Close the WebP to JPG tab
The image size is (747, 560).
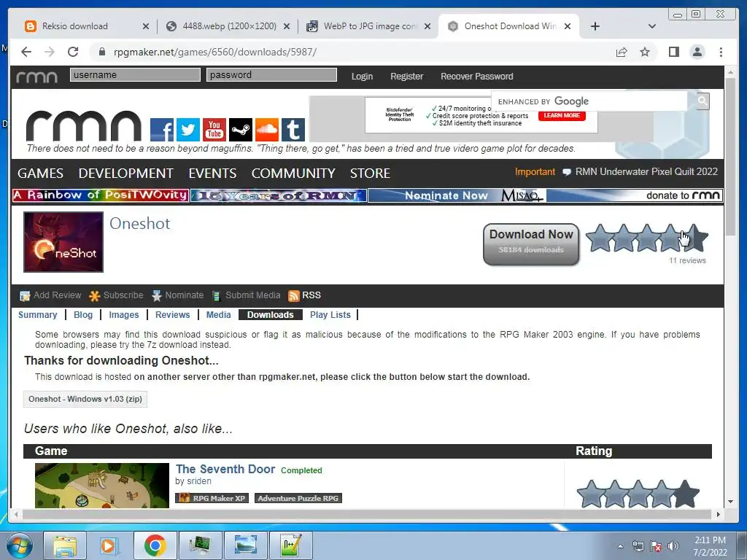coord(427,26)
